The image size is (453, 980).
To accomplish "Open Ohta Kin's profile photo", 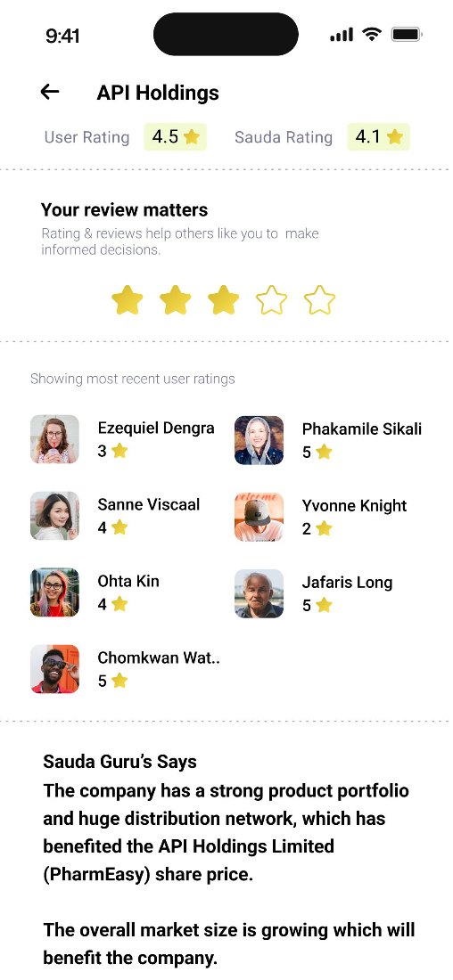I will 54,592.
